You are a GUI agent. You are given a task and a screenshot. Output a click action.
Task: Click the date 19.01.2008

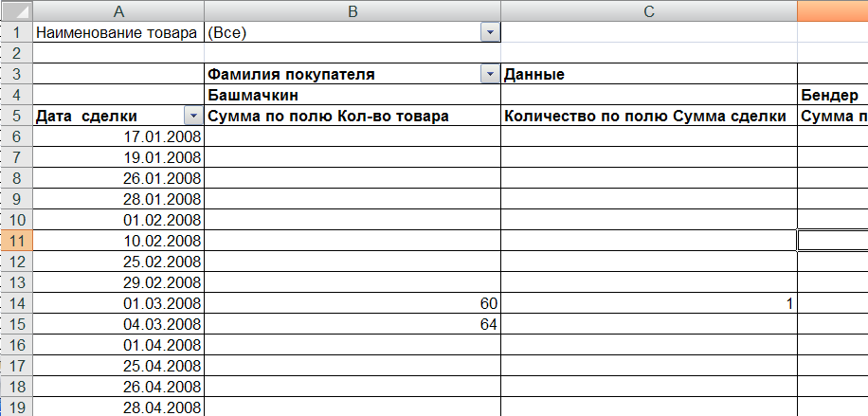pos(119,157)
